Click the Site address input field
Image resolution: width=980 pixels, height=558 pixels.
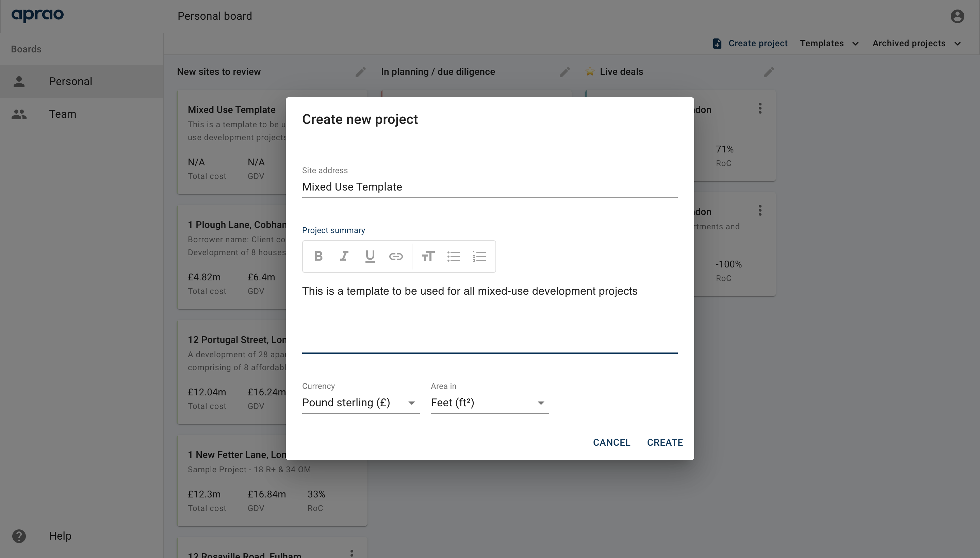(x=490, y=187)
